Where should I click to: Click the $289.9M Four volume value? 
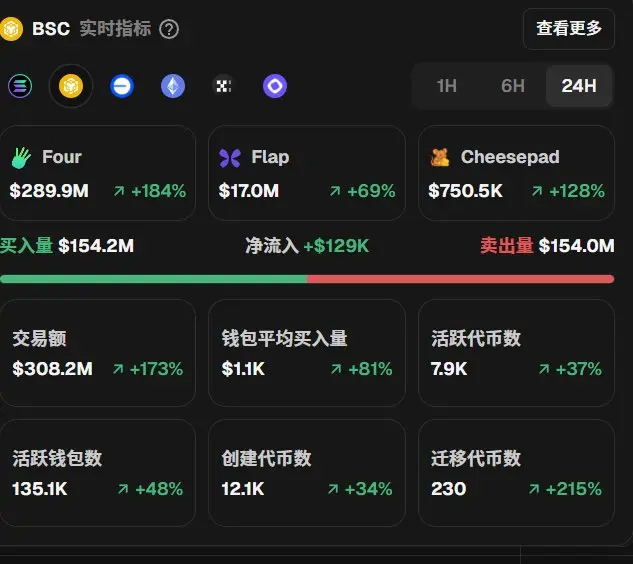pyautogui.click(x=49, y=191)
